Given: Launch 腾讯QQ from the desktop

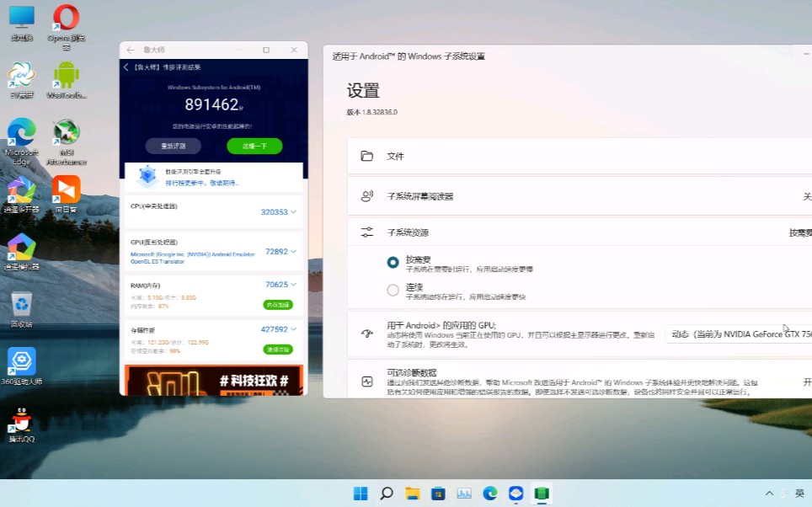Looking at the screenshot, I should click(x=21, y=421).
